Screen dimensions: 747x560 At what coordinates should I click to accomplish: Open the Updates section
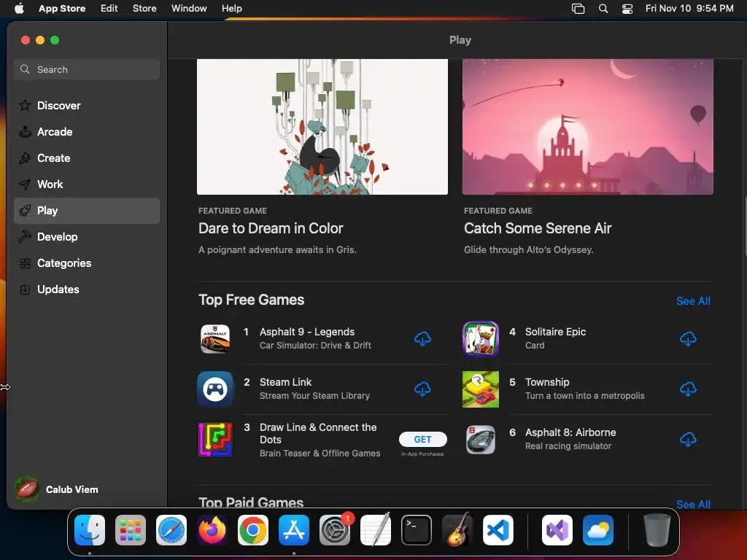(87, 289)
